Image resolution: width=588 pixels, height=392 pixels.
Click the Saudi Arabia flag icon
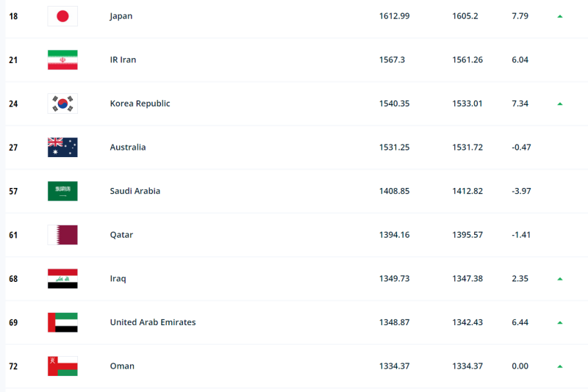[x=62, y=191]
